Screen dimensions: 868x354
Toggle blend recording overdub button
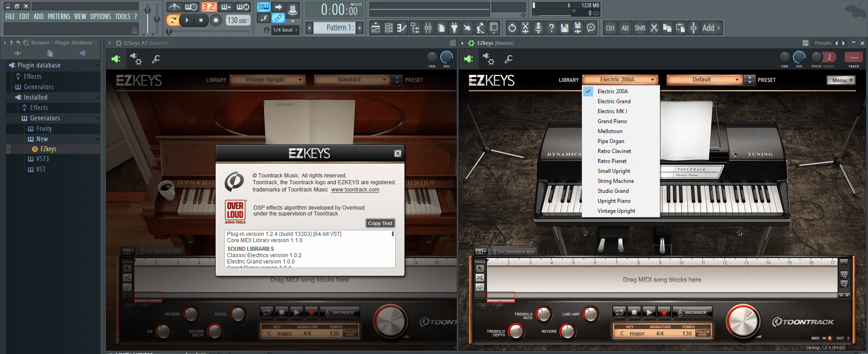click(x=226, y=7)
